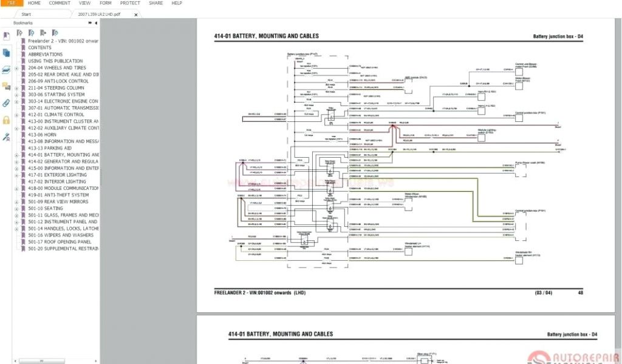Open the Digital Signatures panel icon
The image size is (622, 364).
[x=5, y=137]
